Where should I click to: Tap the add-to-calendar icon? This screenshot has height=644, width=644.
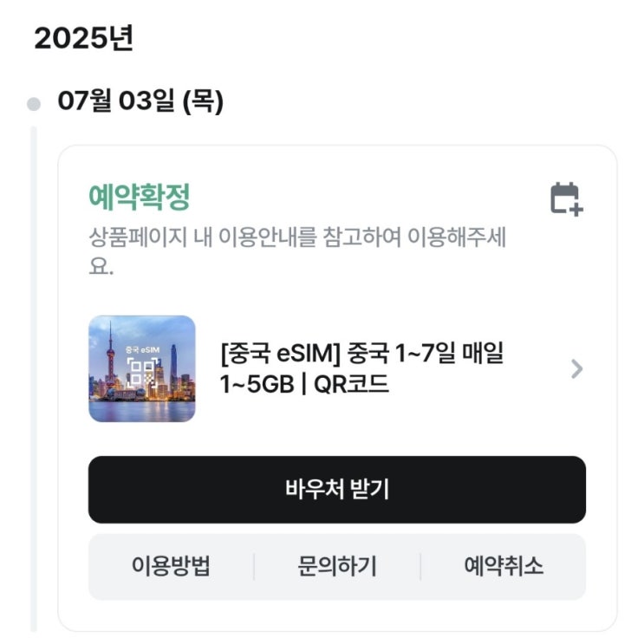(566, 198)
